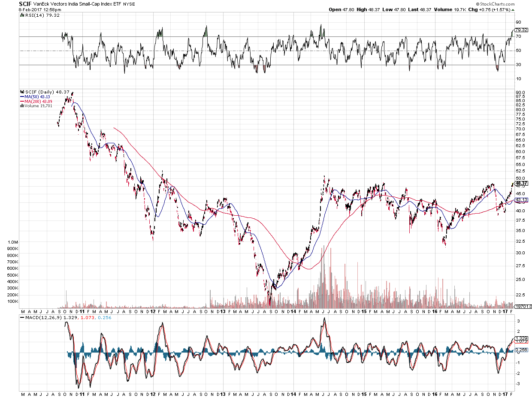Screen dimensions: 532x398
Task: Click the blue MA(50) line swatch
Action: tap(22, 96)
